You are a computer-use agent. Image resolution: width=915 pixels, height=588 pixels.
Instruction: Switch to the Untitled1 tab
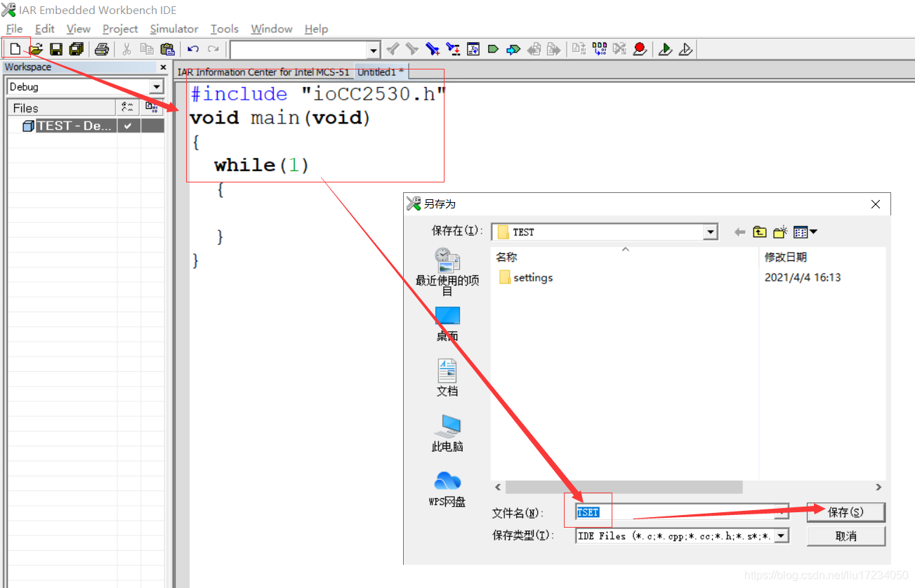click(x=380, y=72)
